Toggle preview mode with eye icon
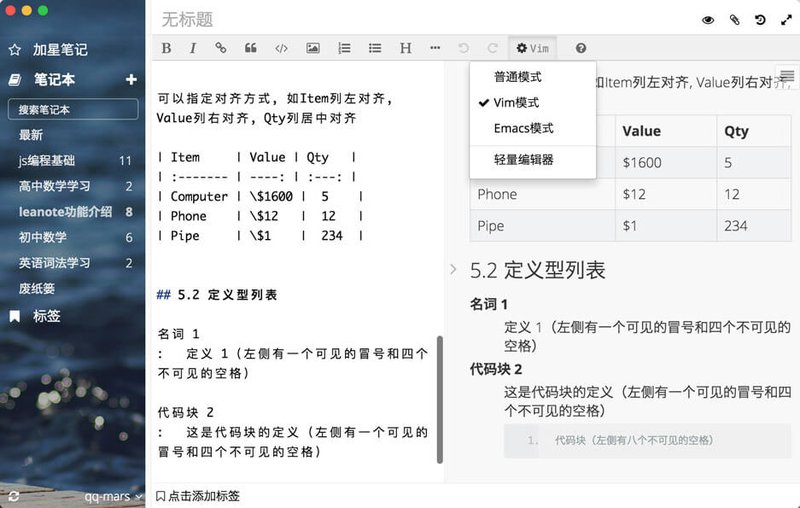 point(708,20)
